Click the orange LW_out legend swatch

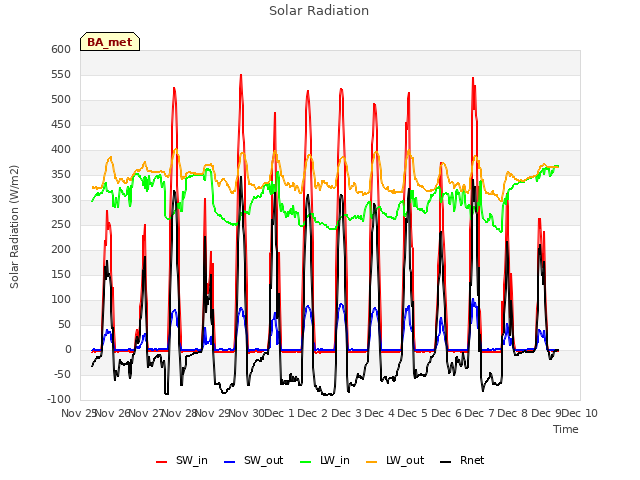[372, 462]
